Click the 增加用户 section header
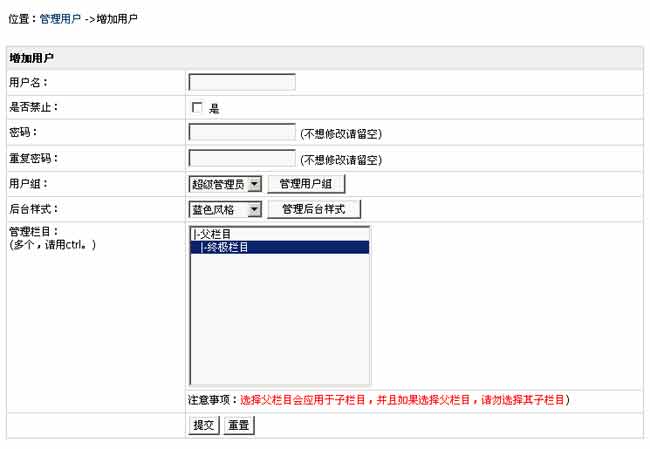This screenshot has height=449, width=650. pyautogui.click(x=32, y=58)
